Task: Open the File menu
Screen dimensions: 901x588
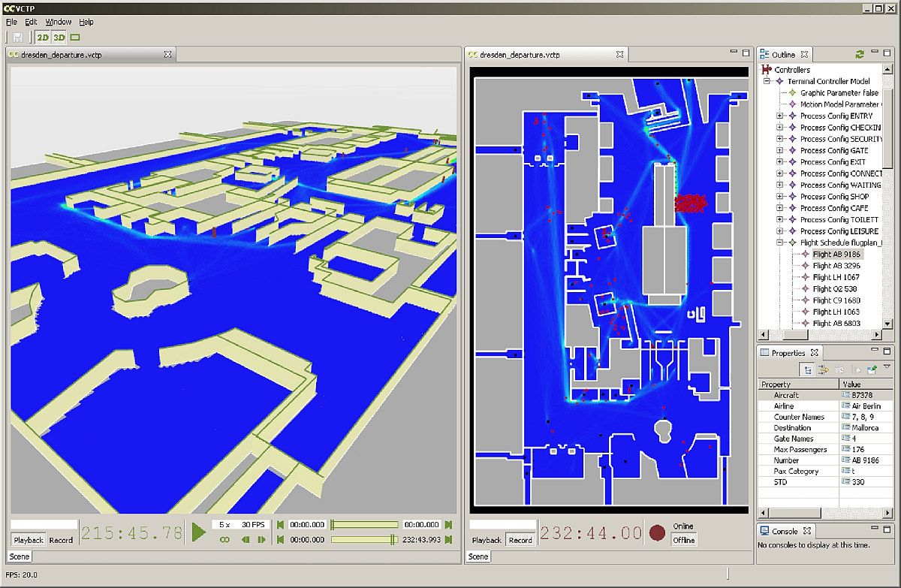Action: click(11, 22)
